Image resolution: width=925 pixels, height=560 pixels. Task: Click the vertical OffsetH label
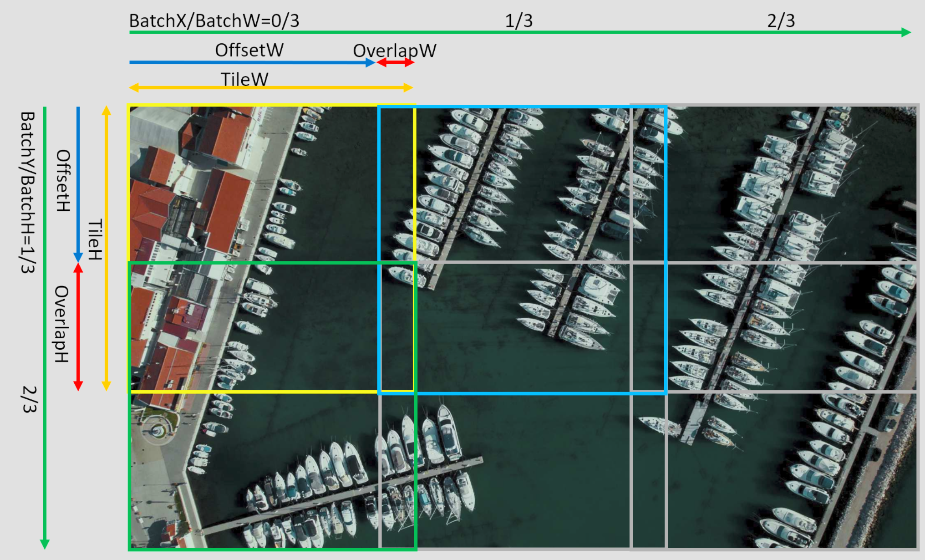[x=63, y=181]
